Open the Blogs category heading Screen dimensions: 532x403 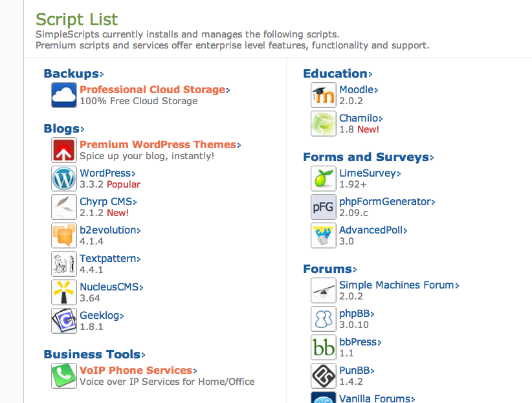(64, 129)
